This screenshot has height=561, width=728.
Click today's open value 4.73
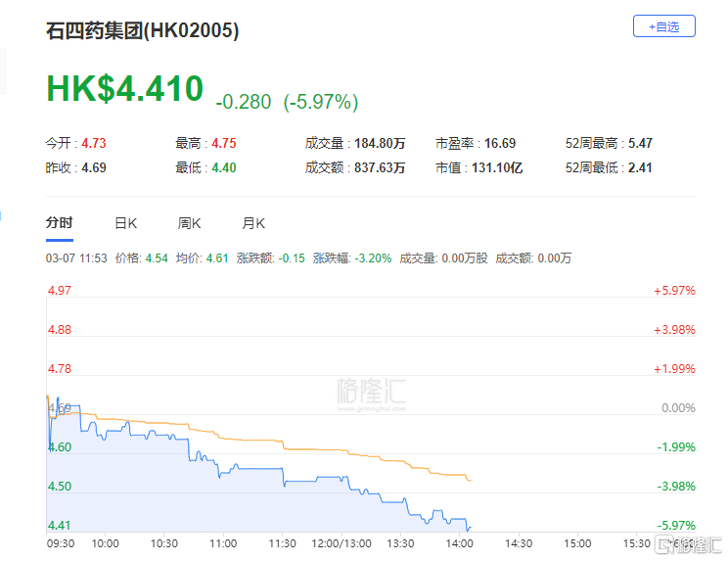(x=94, y=143)
